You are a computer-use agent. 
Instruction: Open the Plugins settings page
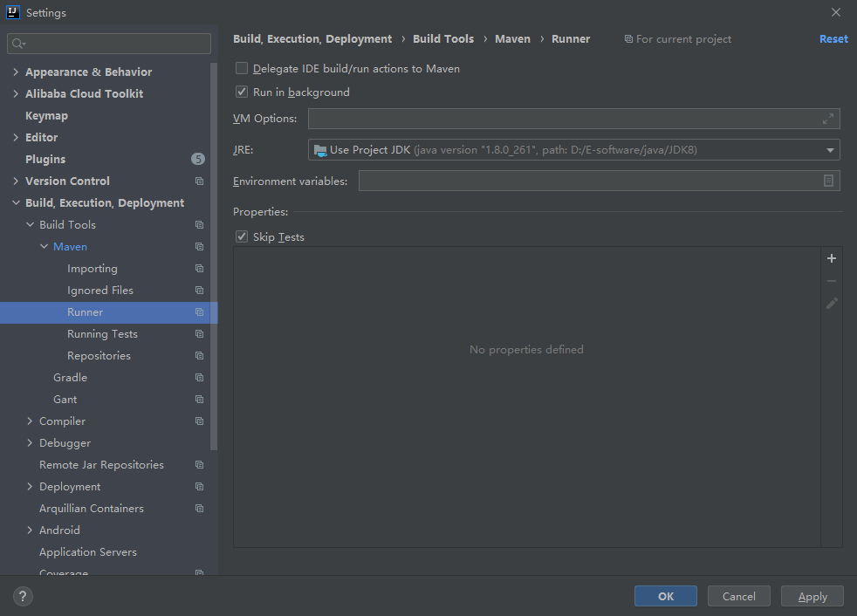click(45, 159)
